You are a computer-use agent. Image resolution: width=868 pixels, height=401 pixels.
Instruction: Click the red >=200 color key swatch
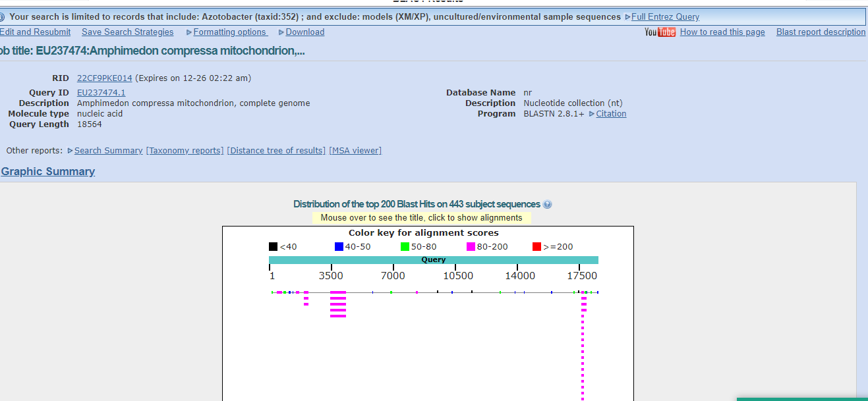click(x=536, y=247)
